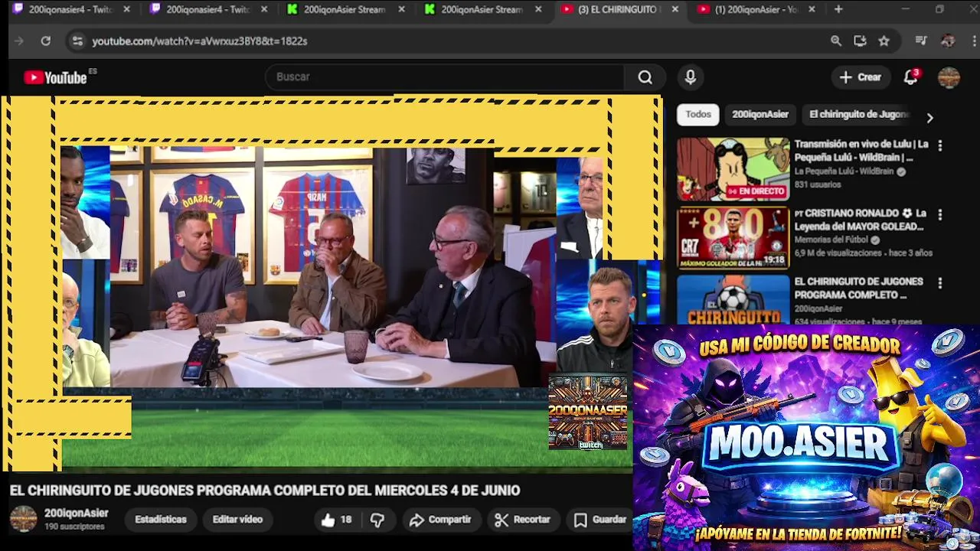
Task: Bookmark this page with the star icon
Action: pyautogui.click(x=884, y=41)
